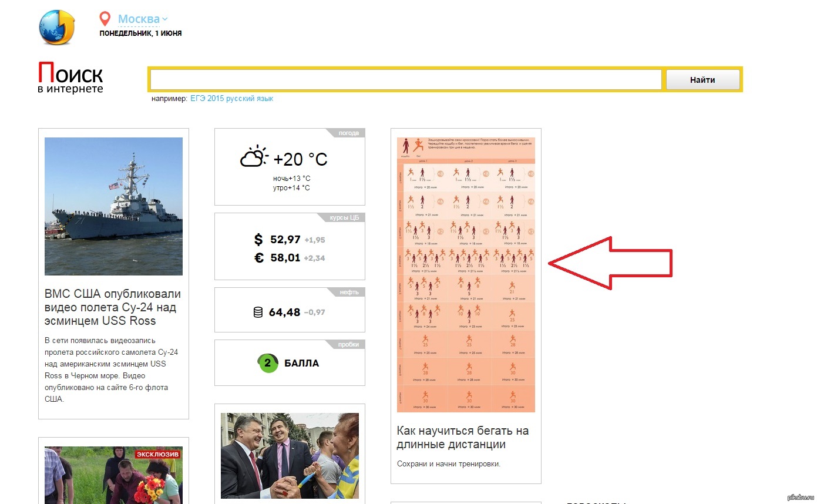Open the photo of men shaking hands
The height and width of the screenshot is (504, 817).
click(290, 455)
